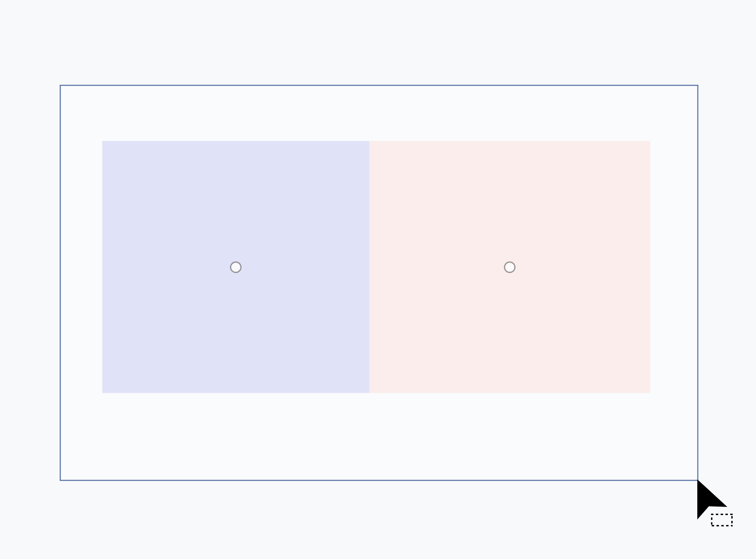Image resolution: width=756 pixels, height=559 pixels.
Task: Click the circle handle inside pink rectangle
Action: (x=509, y=267)
